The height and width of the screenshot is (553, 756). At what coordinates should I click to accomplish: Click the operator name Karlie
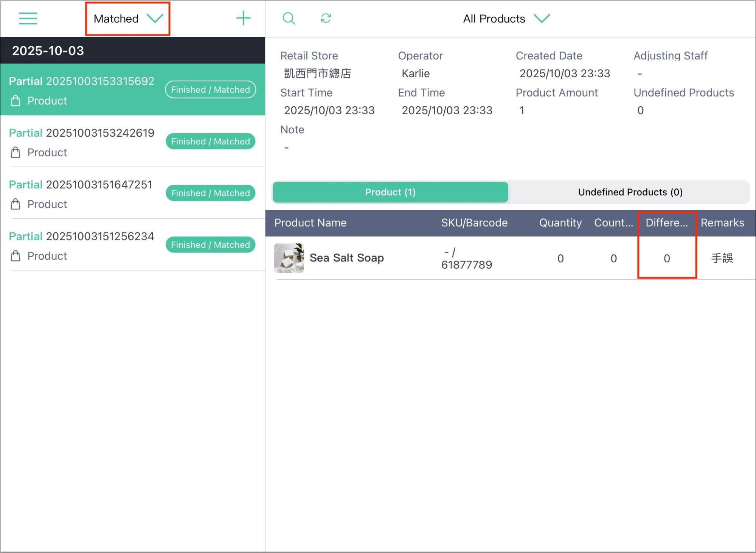click(416, 73)
